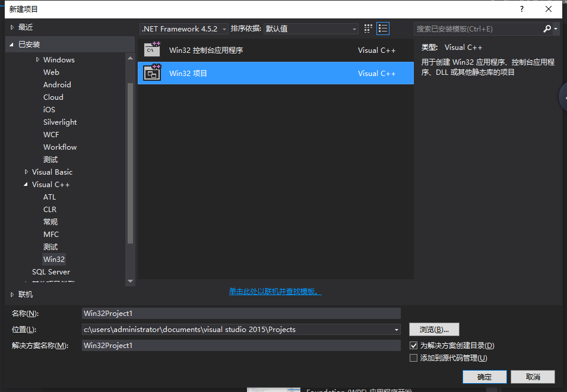Select the SQL Server category
The width and height of the screenshot is (567, 392).
tap(51, 272)
